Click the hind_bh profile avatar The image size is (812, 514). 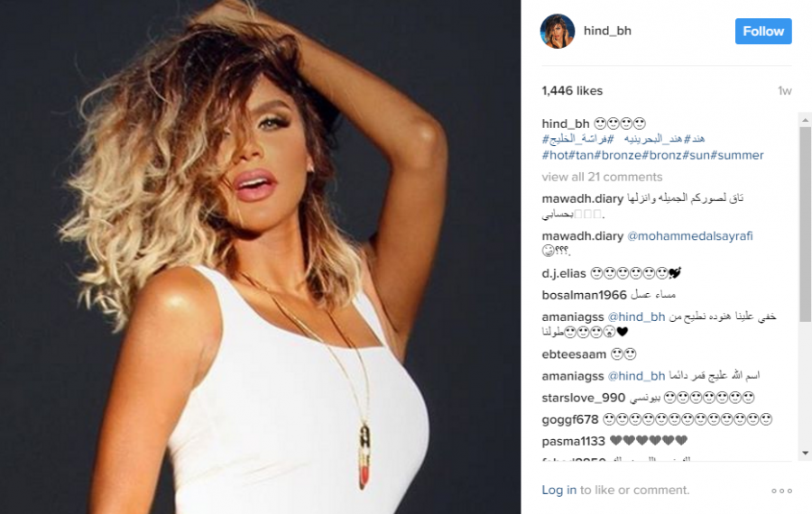pyautogui.click(x=558, y=31)
